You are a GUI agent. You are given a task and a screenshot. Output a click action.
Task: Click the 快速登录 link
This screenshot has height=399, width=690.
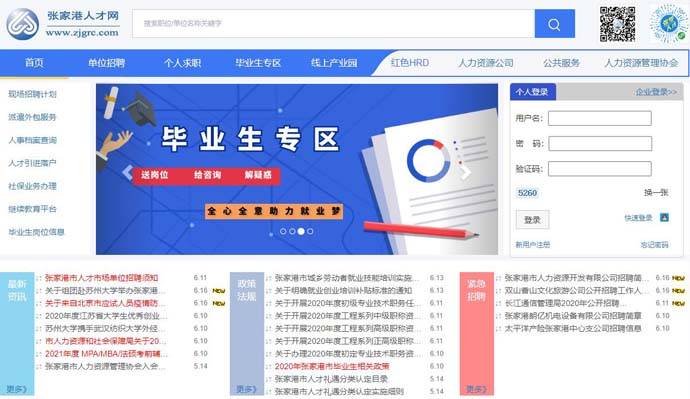[638, 218]
